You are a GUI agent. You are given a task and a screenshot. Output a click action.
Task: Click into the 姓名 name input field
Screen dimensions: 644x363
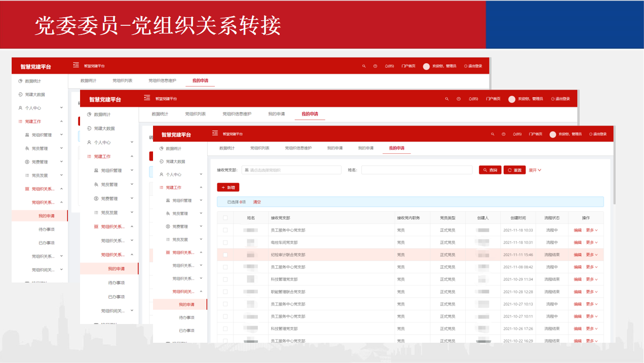[x=416, y=170]
